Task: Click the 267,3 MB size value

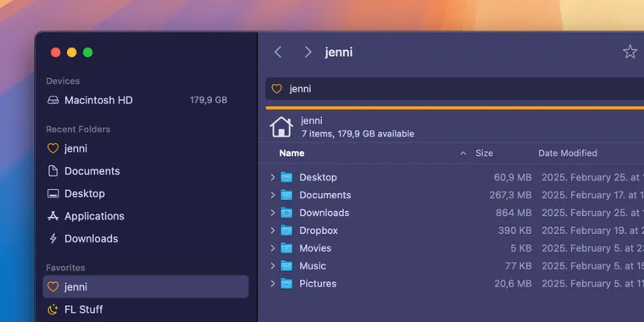Action: pyautogui.click(x=510, y=195)
